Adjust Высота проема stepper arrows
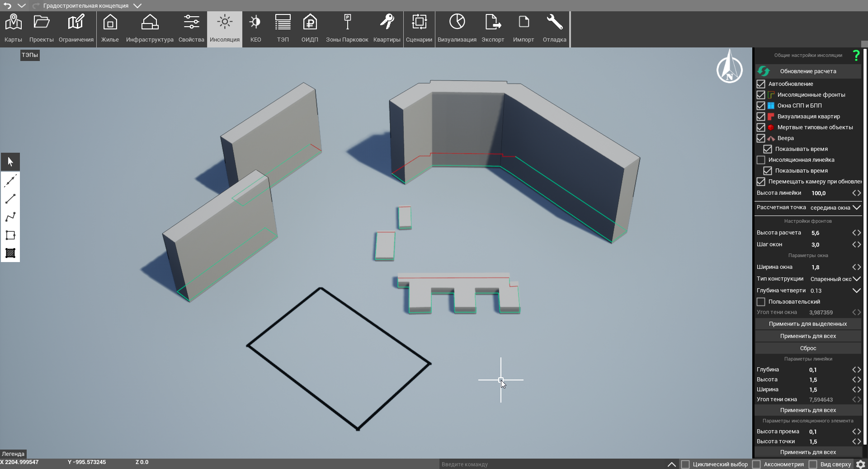The width and height of the screenshot is (868, 469). 856,431
